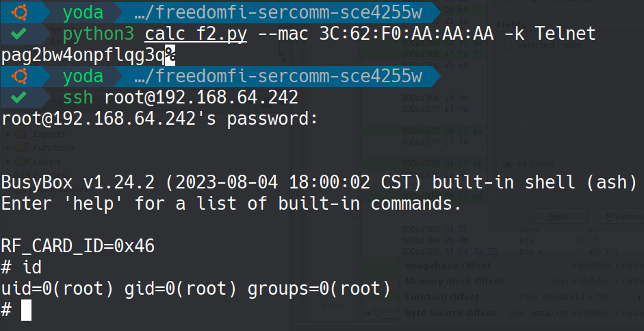Expand the Labels tree node
Viewport: 644px width, 331px height.
pos(8,161)
